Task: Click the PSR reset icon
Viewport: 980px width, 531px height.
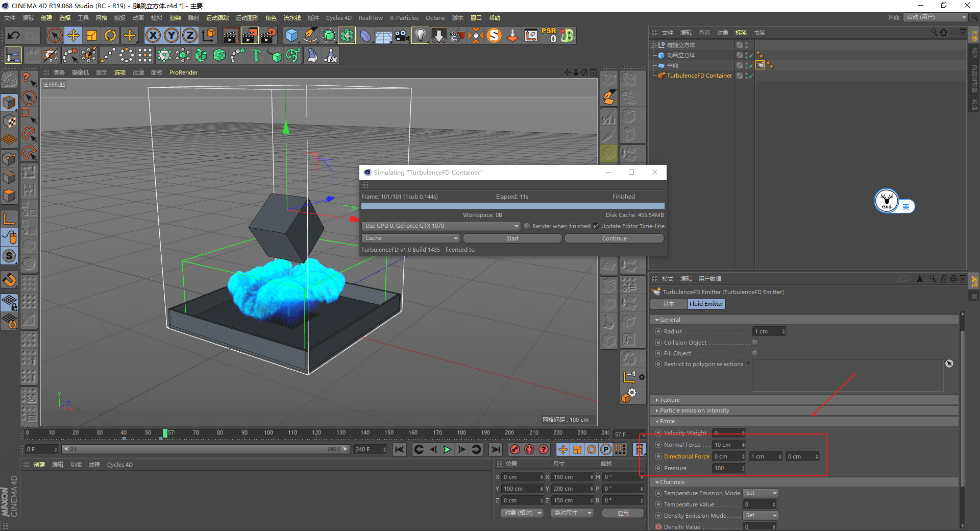Action: click(549, 35)
